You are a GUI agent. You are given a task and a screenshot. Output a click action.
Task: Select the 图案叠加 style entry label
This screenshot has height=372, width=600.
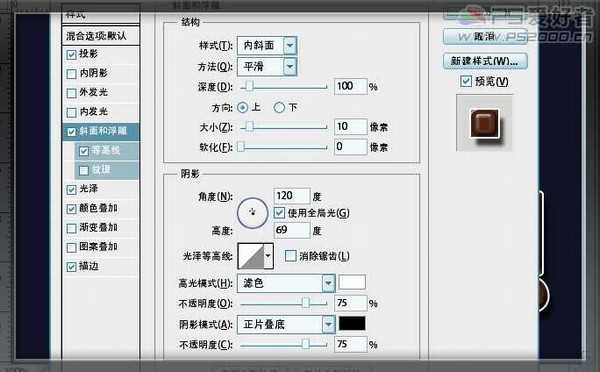point(98,246)
